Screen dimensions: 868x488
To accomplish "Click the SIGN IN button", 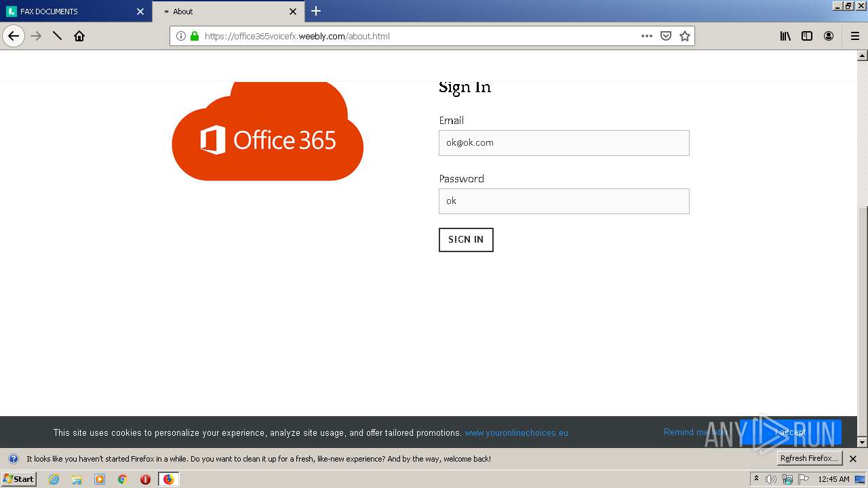I will click(466, 240).
